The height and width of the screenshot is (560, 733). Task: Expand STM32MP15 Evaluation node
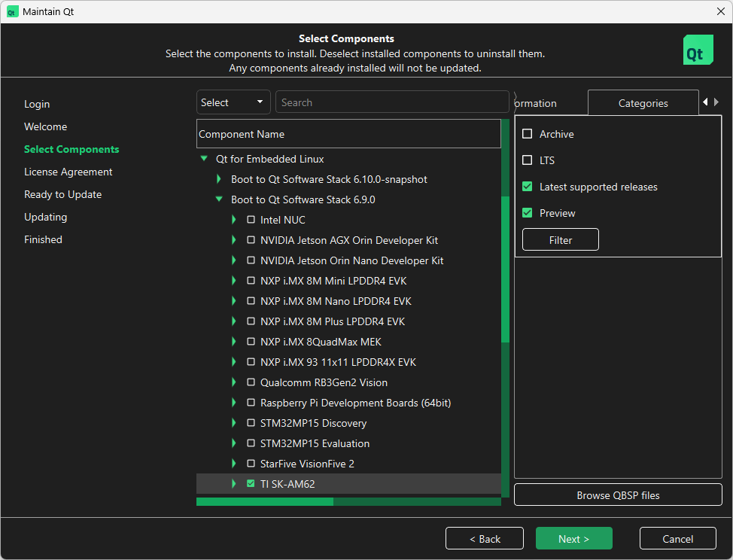(234, 443)
